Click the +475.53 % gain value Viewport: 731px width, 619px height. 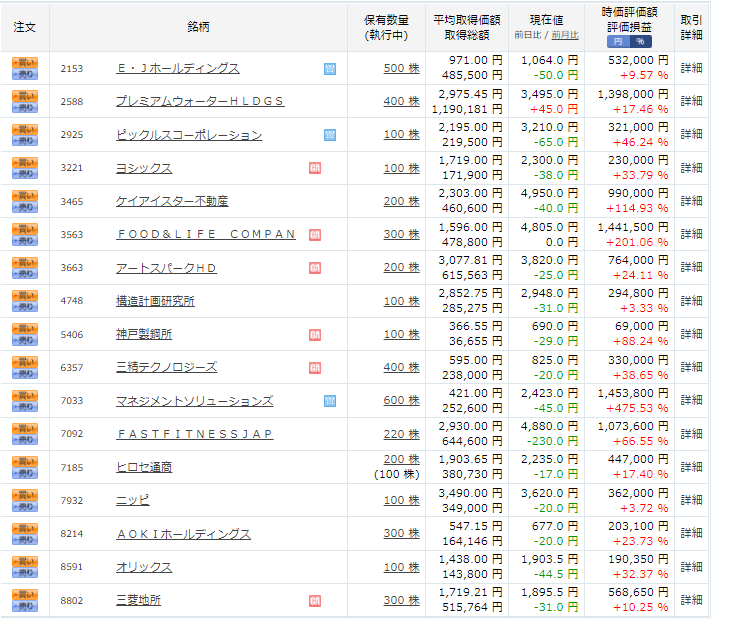(637, 408)
